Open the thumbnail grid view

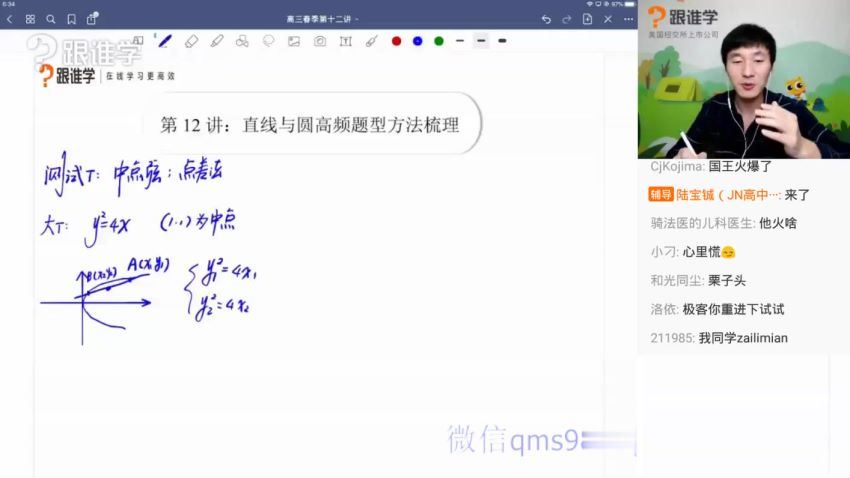click(30, 19)
